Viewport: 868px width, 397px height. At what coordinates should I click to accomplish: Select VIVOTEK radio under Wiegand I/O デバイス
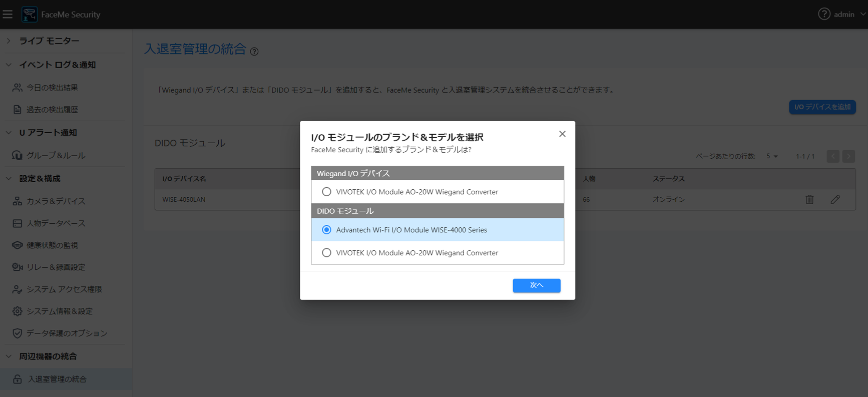[326, 192]
